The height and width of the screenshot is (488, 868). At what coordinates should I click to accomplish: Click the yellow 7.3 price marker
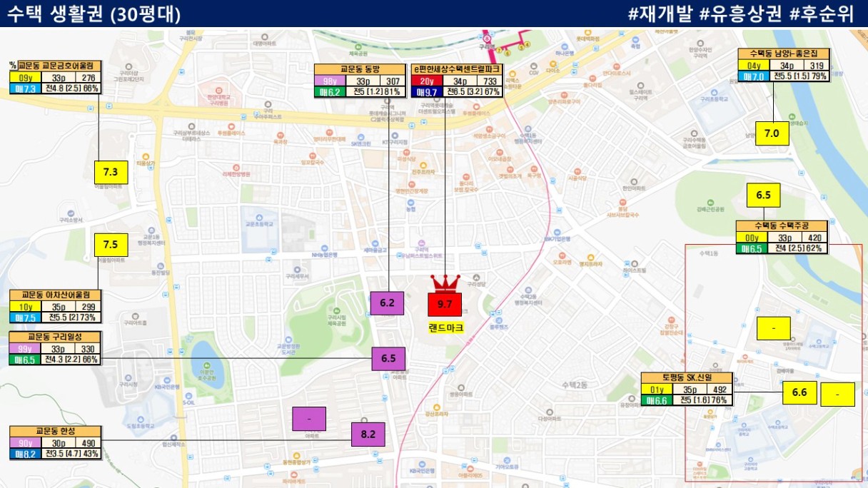[111, 172]
